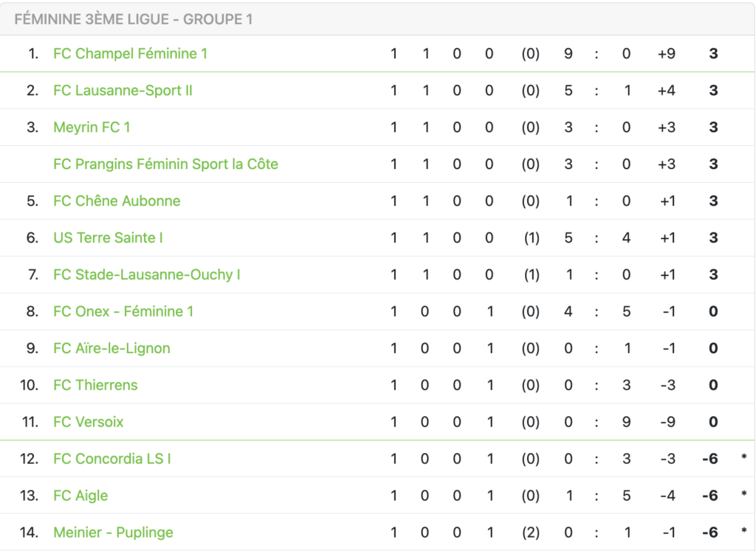
Task: Open US Terre Sainte I team page
Action: [x=108, y=238]
